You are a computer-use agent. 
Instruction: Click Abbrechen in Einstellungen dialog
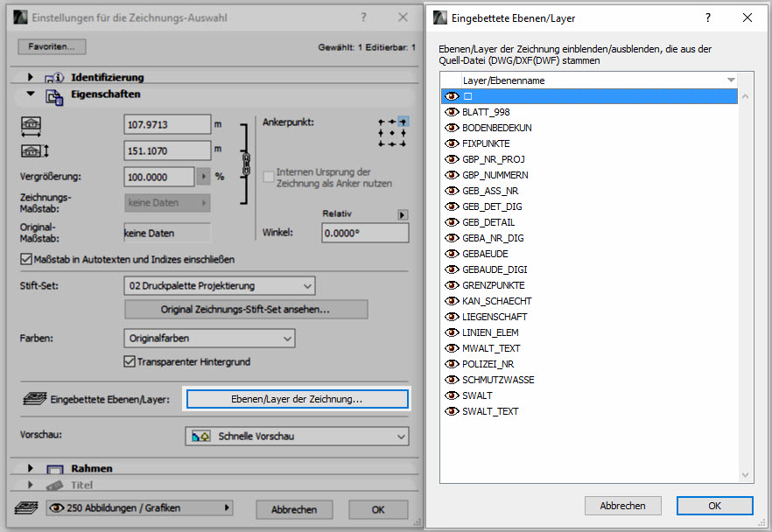(x=294, y=510)
